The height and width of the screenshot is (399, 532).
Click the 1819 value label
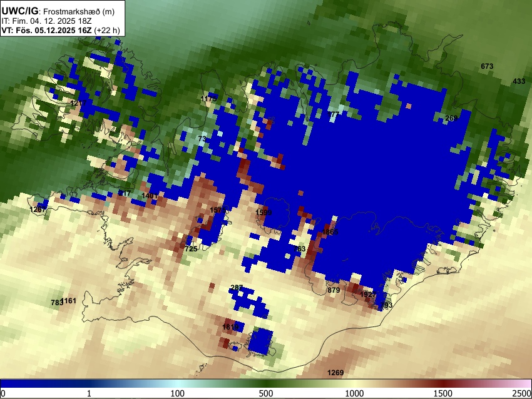click(230, 327)
